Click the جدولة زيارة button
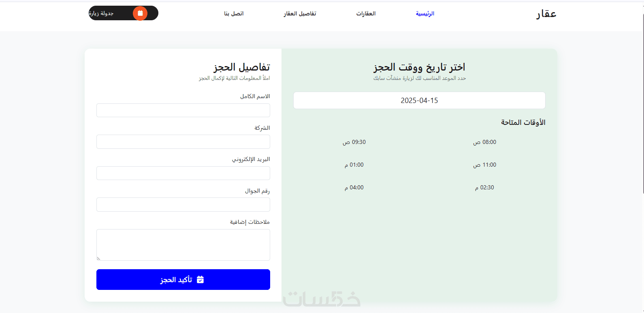Screen dimensions: 644x313 coord(124,13)
